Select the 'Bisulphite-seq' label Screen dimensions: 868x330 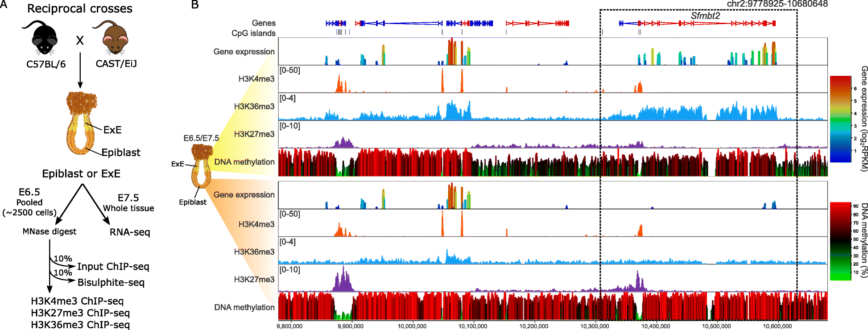[x=111, y=283]
